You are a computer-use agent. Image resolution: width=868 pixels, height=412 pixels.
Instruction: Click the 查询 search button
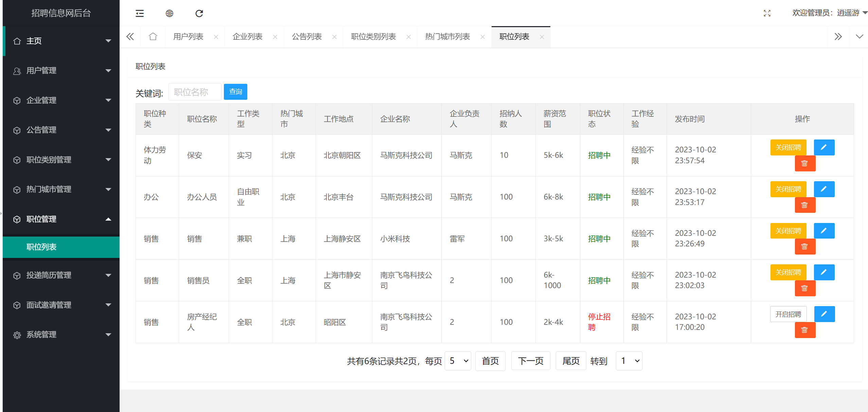[x=235, y=92]
